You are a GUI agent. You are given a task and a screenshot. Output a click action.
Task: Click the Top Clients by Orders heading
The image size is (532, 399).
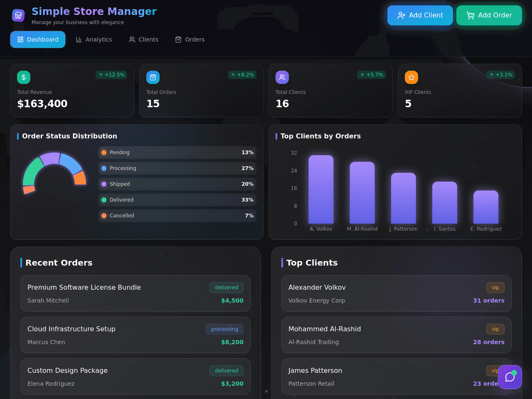click(320, 136)
